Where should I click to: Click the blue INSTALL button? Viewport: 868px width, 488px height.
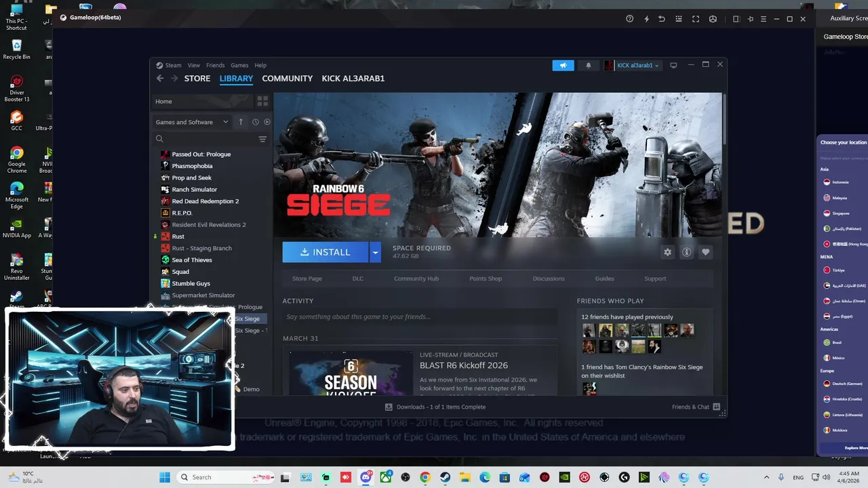pyautogui.click(x=325, y=252)
